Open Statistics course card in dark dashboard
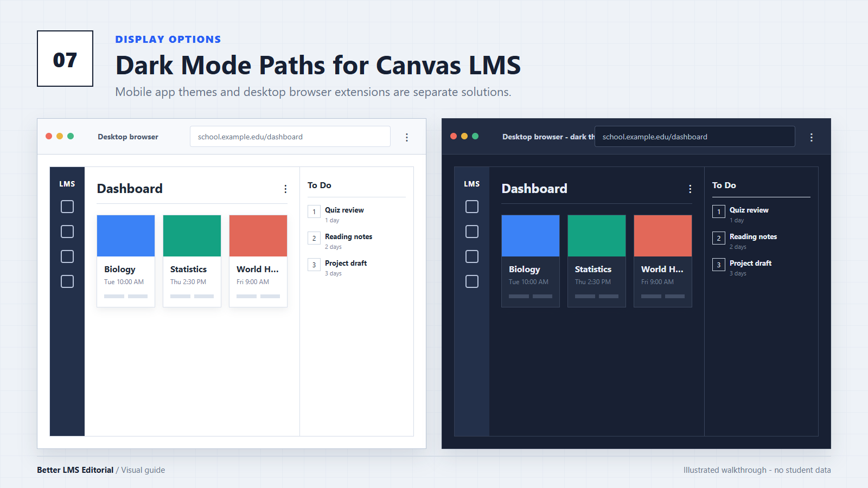 tap(597, 261)
